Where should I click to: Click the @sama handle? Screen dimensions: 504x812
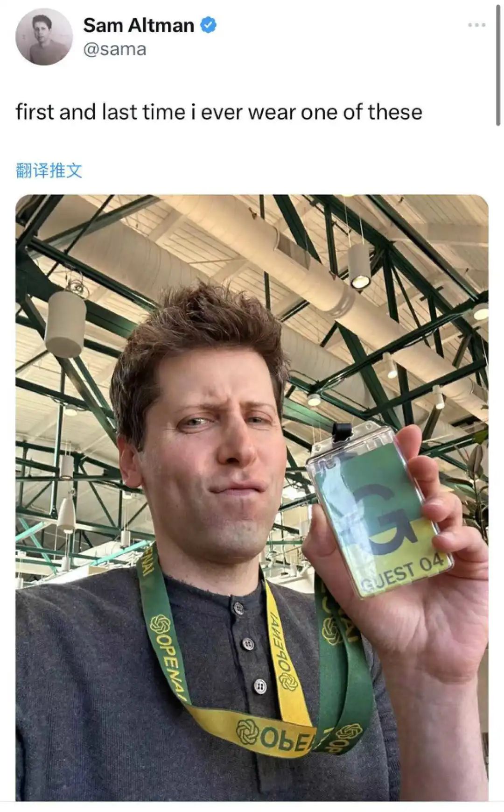point(115,49)
